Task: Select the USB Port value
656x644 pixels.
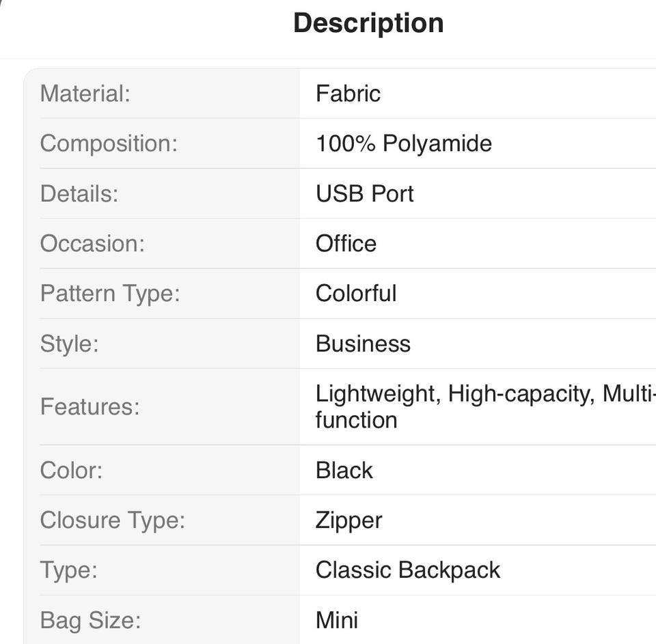Action: pyautogui.click(x=364, y=193)
